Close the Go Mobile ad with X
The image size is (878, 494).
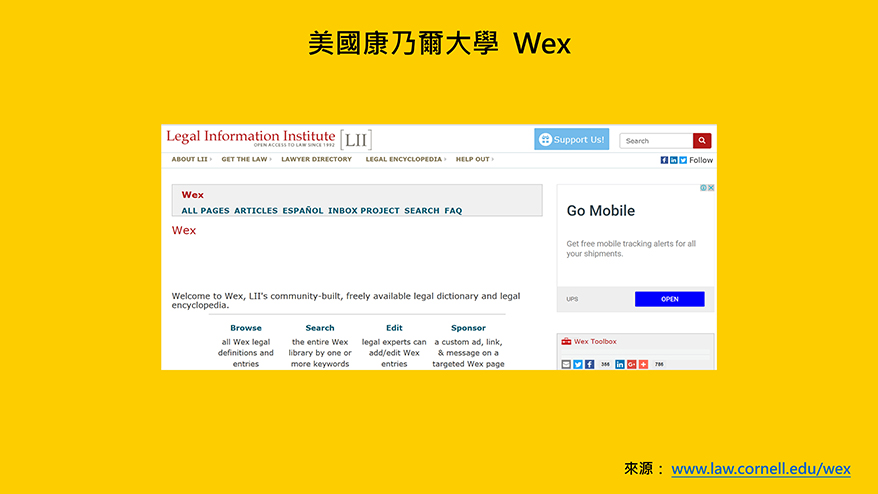click(x=711, y=188)
